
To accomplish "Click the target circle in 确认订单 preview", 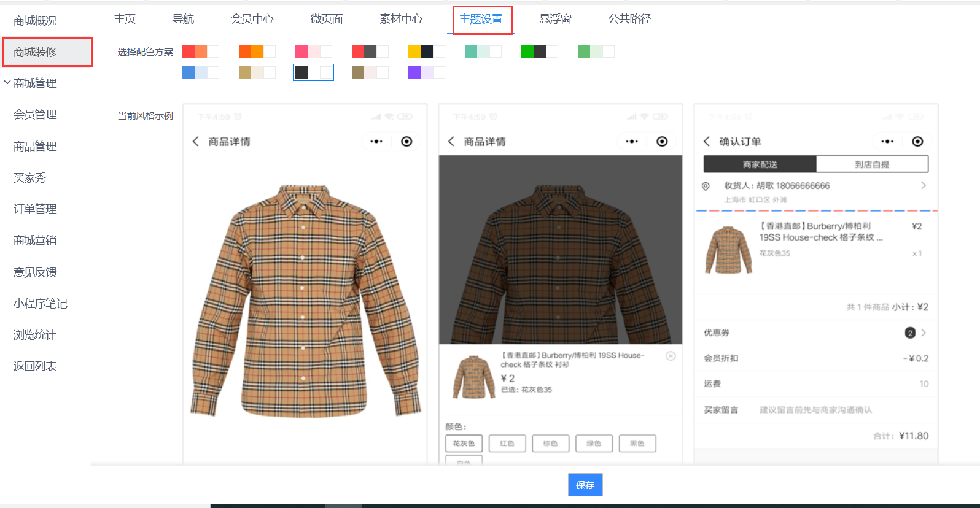I will 917,142.
